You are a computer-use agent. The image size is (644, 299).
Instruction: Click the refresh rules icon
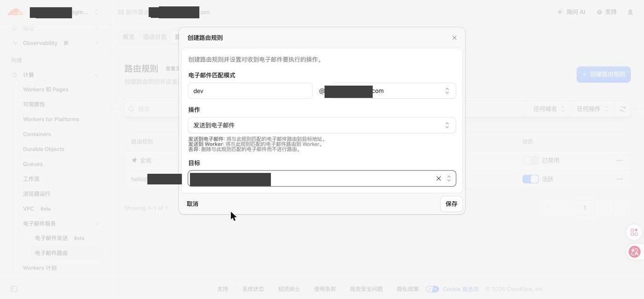click(x=623, y=109)
